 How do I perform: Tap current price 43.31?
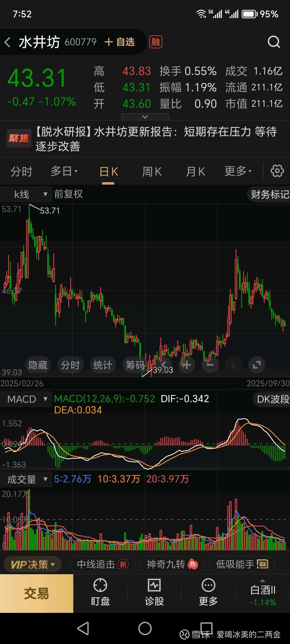pyautogui.click(x=37, y=78)
